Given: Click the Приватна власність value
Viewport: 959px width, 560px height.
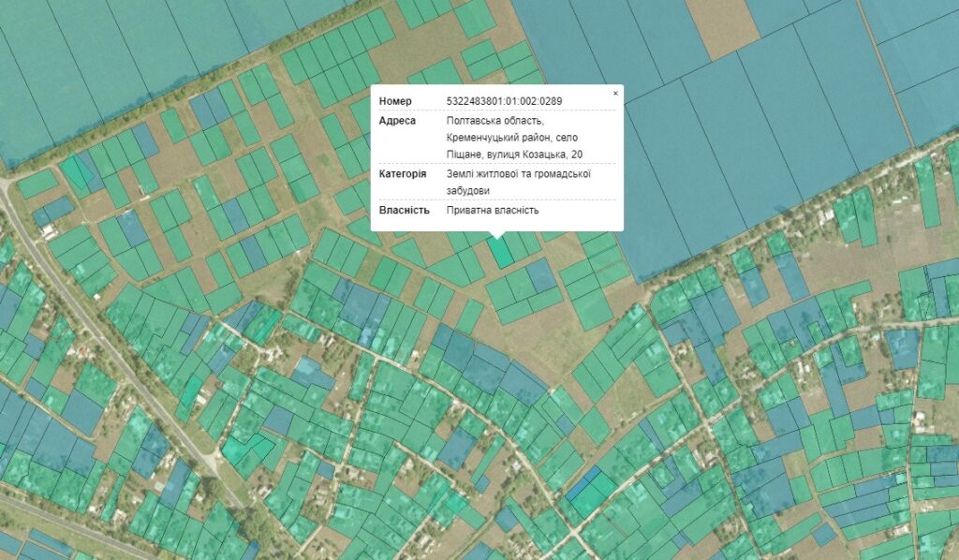Looking at the screenshot, I should pos(493,210).
